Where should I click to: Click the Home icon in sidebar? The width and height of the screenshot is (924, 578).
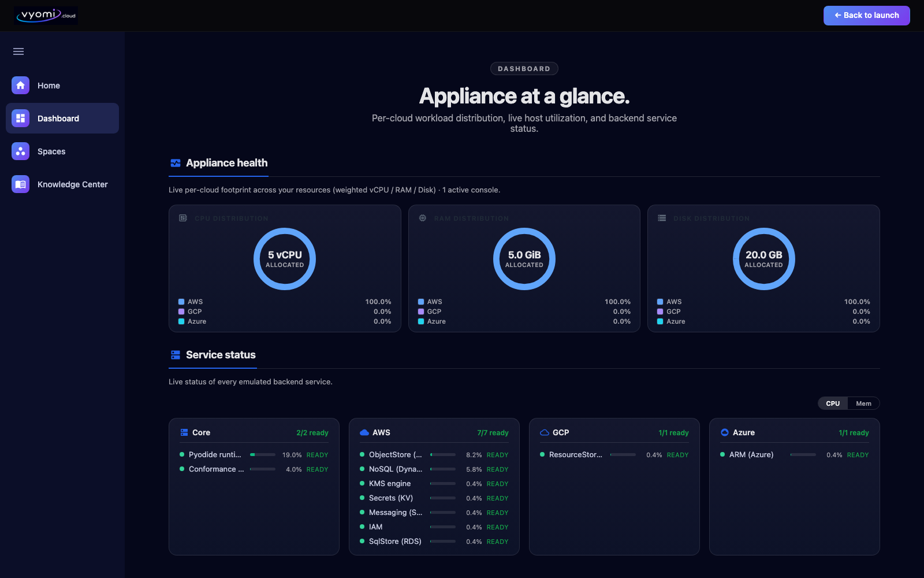[x=20, y=85]
